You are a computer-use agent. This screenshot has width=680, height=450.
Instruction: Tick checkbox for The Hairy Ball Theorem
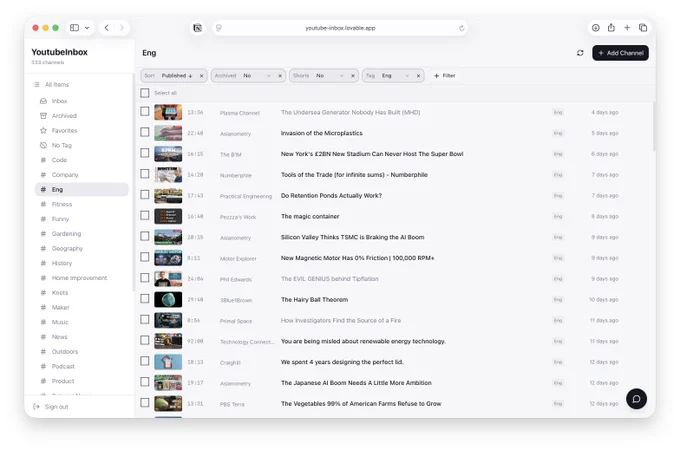coord(145,299)
